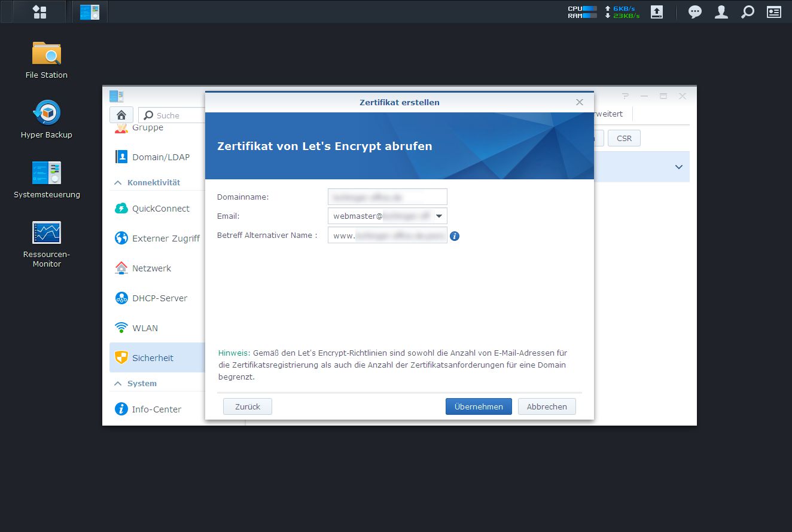Collapse the System section
The image size is (792, 532).
pos(118,383)
